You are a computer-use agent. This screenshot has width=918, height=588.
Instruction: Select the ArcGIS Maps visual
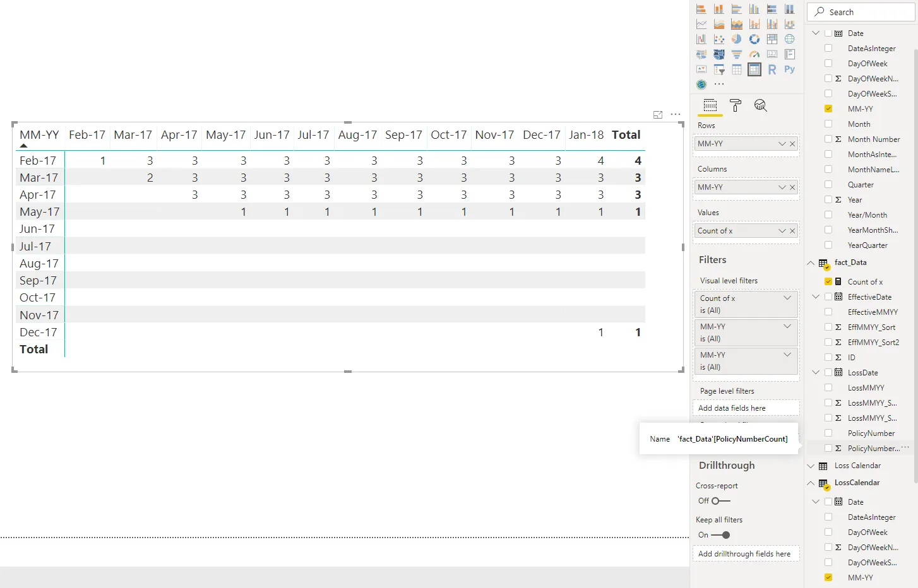point(701,85)
